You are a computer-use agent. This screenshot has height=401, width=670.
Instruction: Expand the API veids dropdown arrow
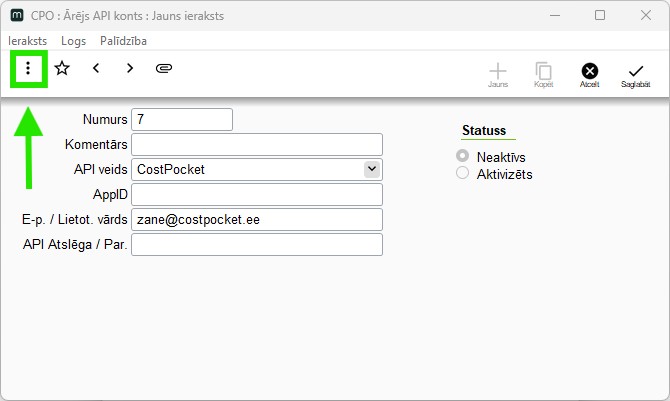click(x=372, y=169)
